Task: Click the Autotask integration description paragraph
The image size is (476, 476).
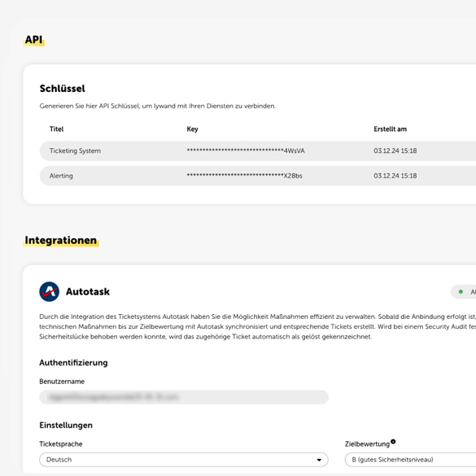Action: tap(257, 326)
